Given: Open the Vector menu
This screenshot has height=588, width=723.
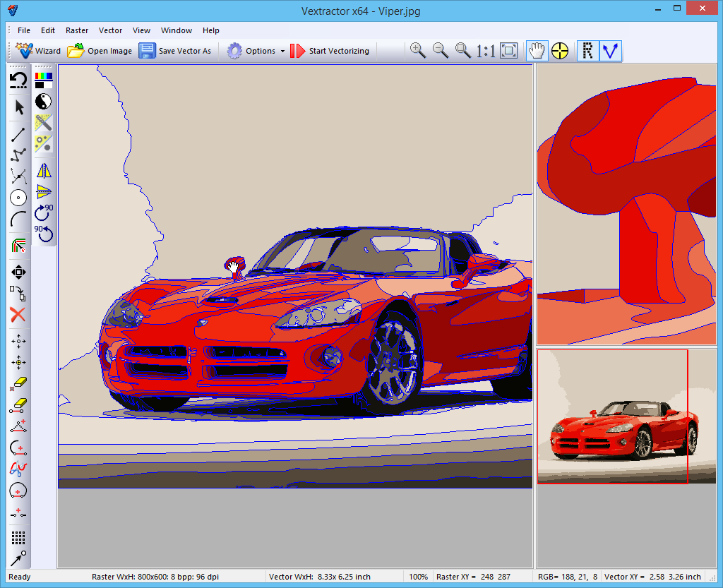Looking at the screenshot, I should point(110,30).
